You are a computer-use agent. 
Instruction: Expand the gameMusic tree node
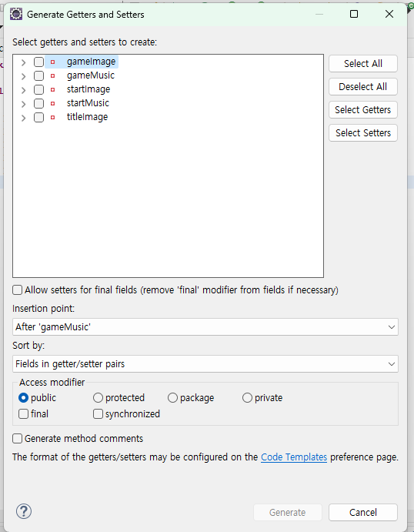tap(23, 76)
